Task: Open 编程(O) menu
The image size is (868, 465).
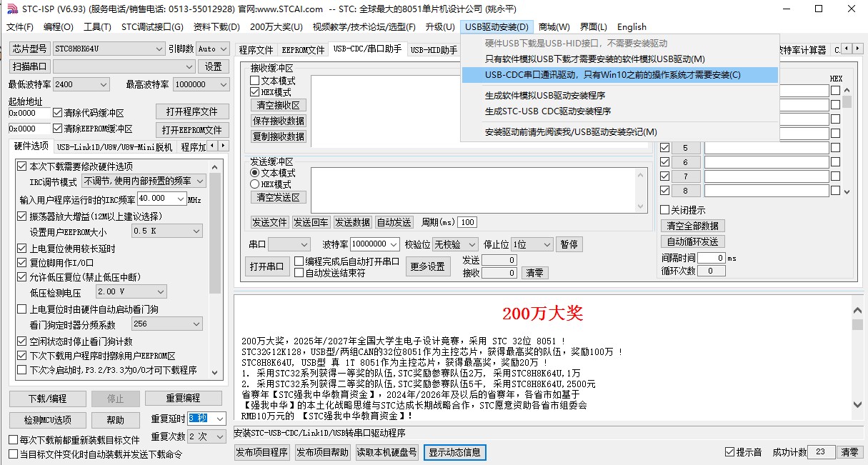Action: point(59,27)
